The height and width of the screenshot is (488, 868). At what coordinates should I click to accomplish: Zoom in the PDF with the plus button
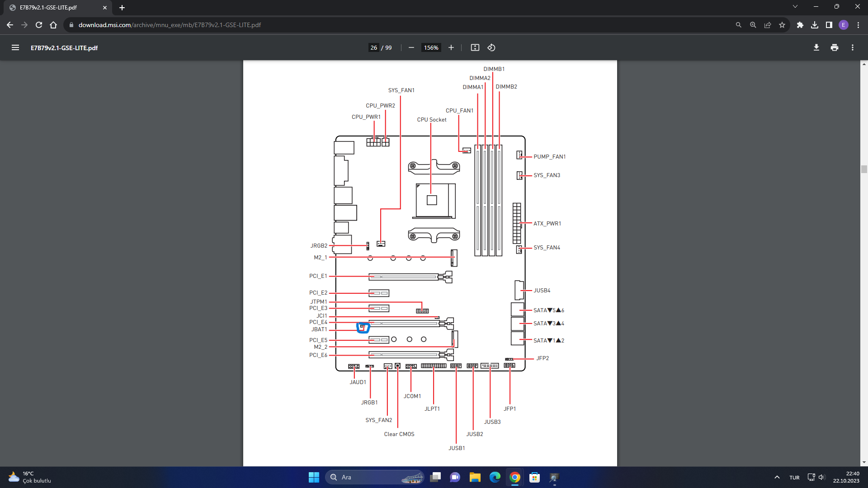pos(451,47)
